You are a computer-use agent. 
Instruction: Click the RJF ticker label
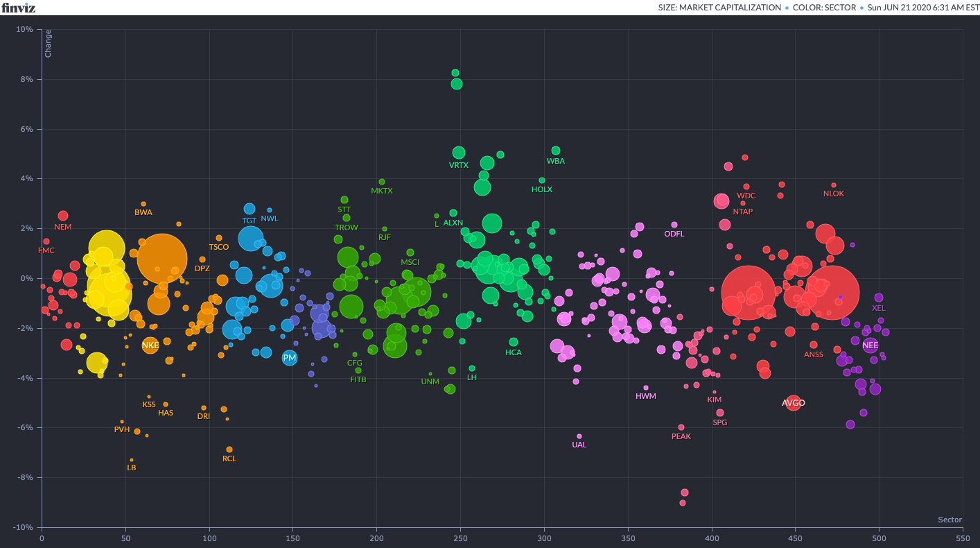(385, 237)
